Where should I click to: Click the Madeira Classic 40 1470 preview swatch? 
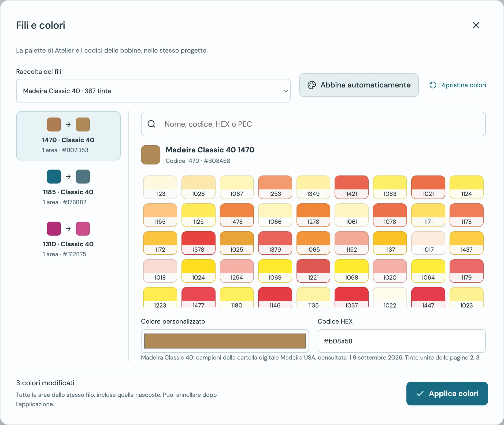pos(151,155)
